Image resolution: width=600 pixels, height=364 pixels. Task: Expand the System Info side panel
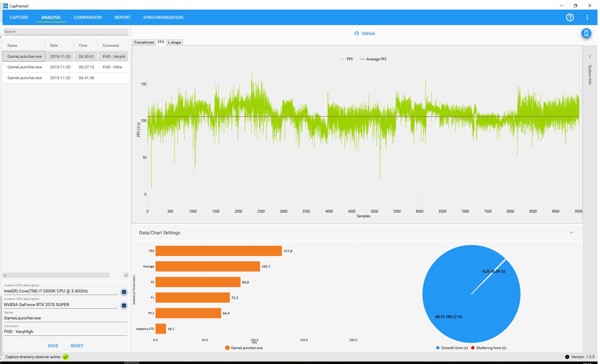(x=590, y=56)
